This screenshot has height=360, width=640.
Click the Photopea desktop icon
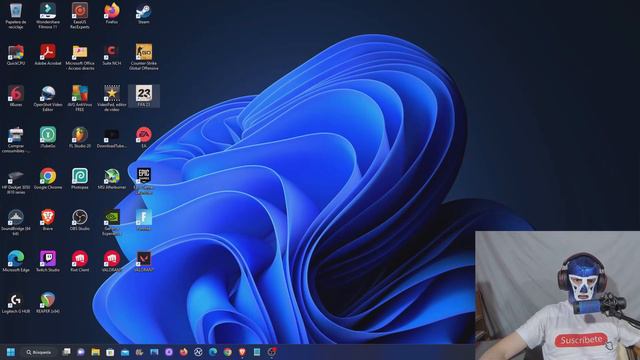click(80, 179)
